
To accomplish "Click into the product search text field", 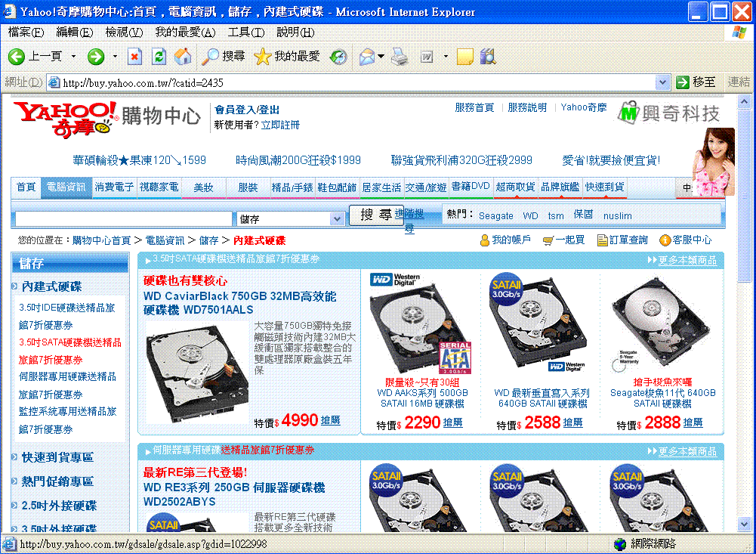I will [x=125, y=219].
